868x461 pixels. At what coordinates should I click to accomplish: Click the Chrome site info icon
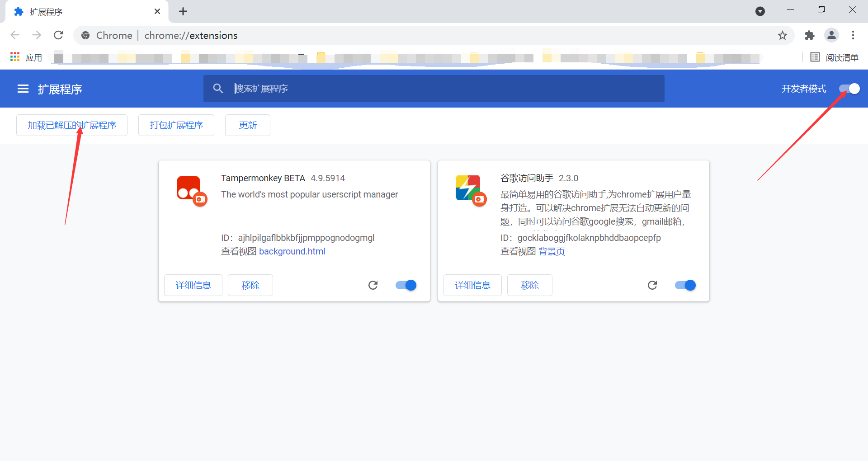pyautogui.click(x=85, y=35)
